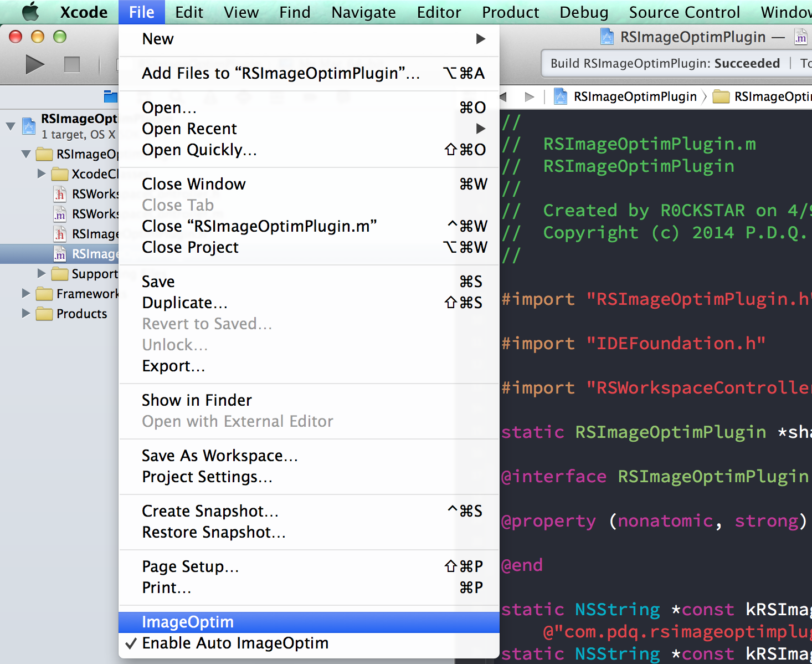Choose Create Snapshot…
Image resolution: width=812 pixels, height=664 pixels.
pyautogui.click(x=309, y=511)
